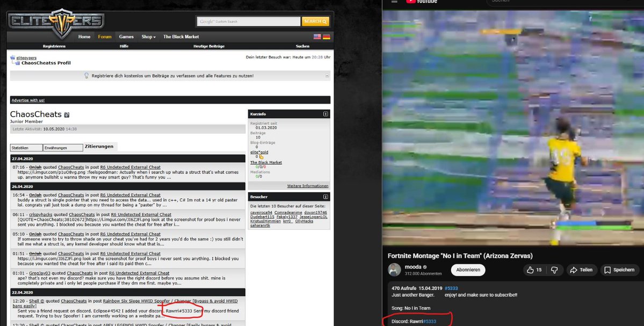Viewport: 644px width, 326px height.
Task: Switch to the Erwähnungen tab
Action: 63,148
